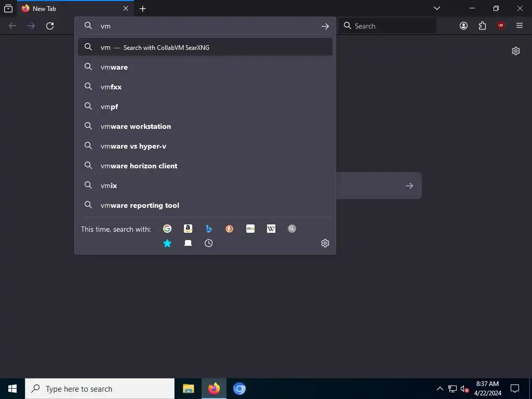Search this time with Bing icon
This screenshot has width=532, height=399.
tap(209, 229)
